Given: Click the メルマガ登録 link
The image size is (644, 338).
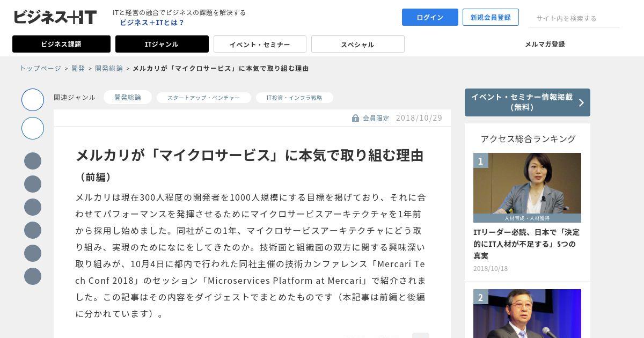Looking at the screenshot, I should coord(545,44).
